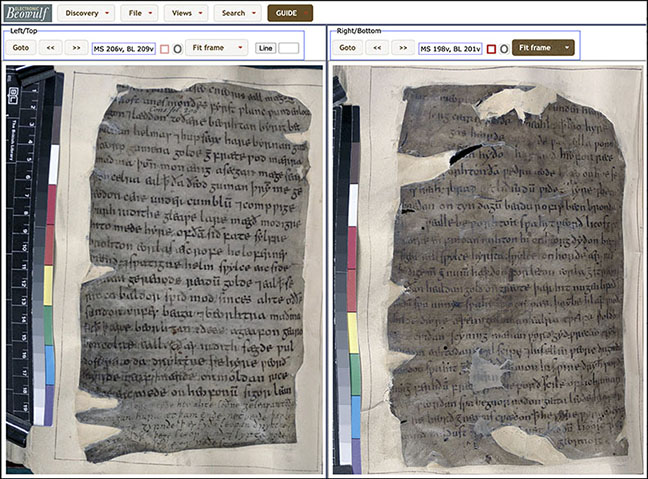Click the MS 206v, BL 209v field
The image size is (648, 479).
tap(124, 49)
